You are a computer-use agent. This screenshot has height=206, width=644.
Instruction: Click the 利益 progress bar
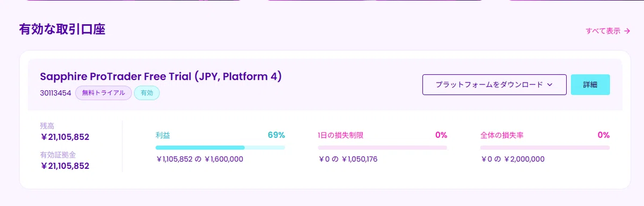coord(220,147)
